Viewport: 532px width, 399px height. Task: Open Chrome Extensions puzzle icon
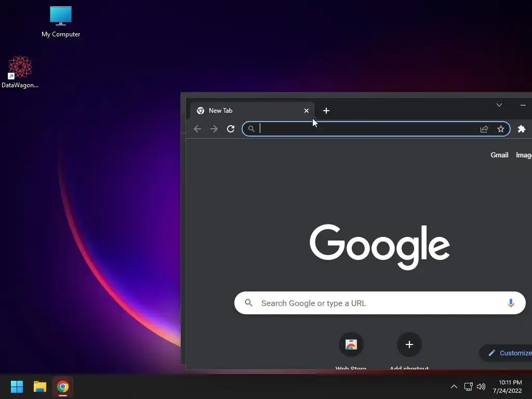[x=522, y=129]
